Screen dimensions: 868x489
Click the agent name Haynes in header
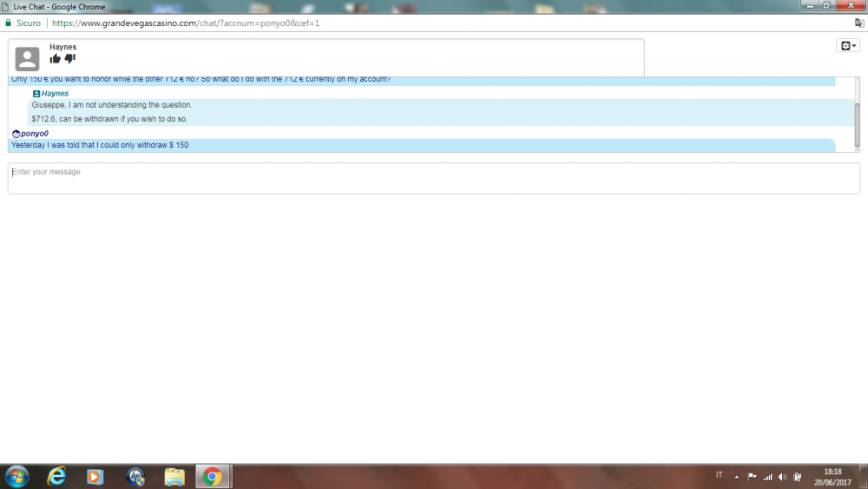click(63, 47)
